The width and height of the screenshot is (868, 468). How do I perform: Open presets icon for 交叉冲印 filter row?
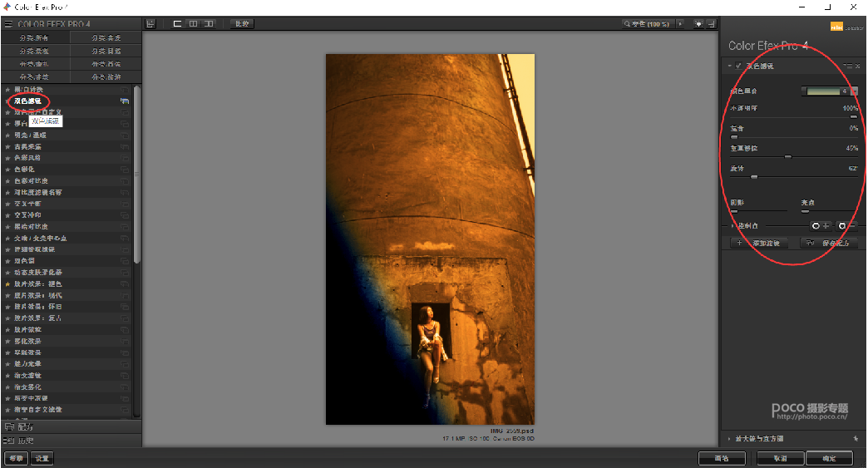coord(125,215)
